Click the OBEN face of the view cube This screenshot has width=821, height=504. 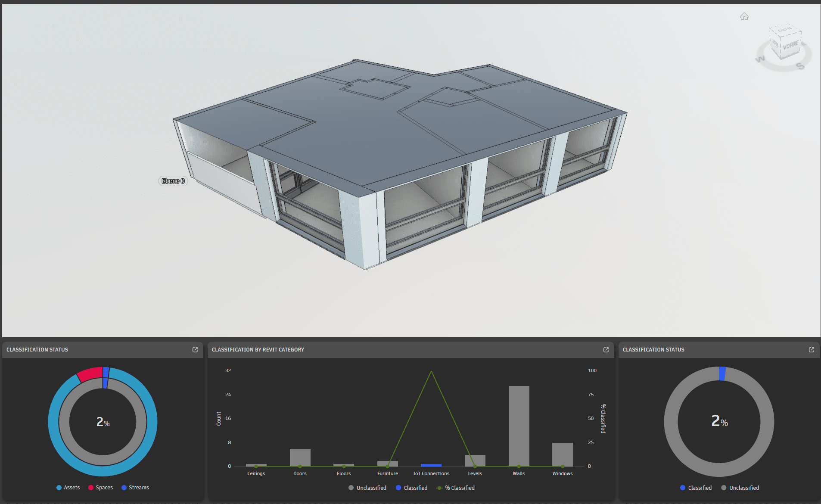[x=785, y=30]
